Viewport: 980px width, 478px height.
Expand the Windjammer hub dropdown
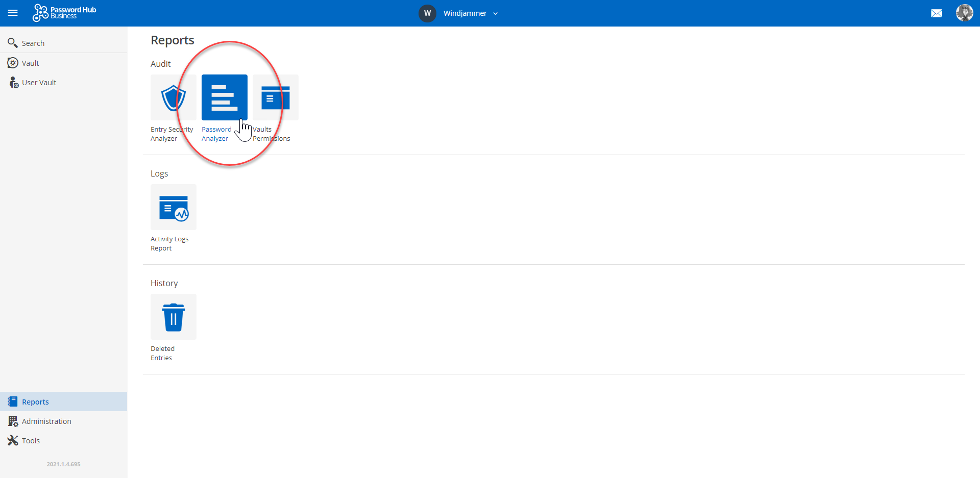tap(464, 13)
